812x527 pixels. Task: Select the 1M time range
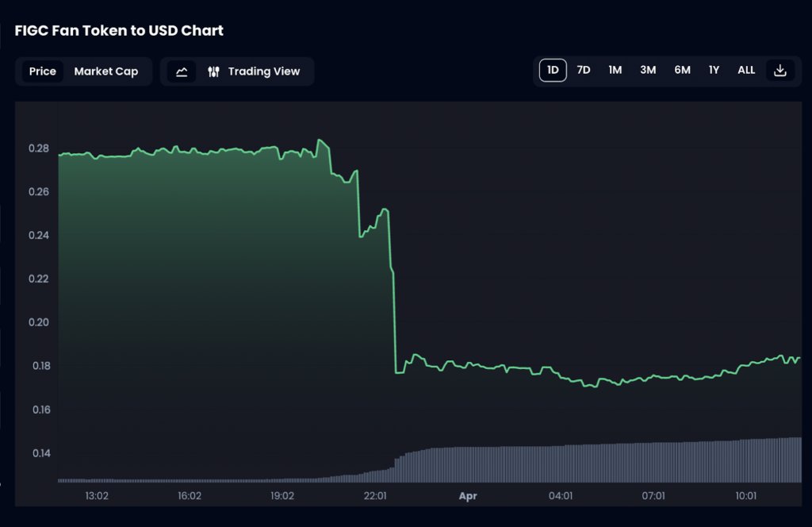coord(615,70)
